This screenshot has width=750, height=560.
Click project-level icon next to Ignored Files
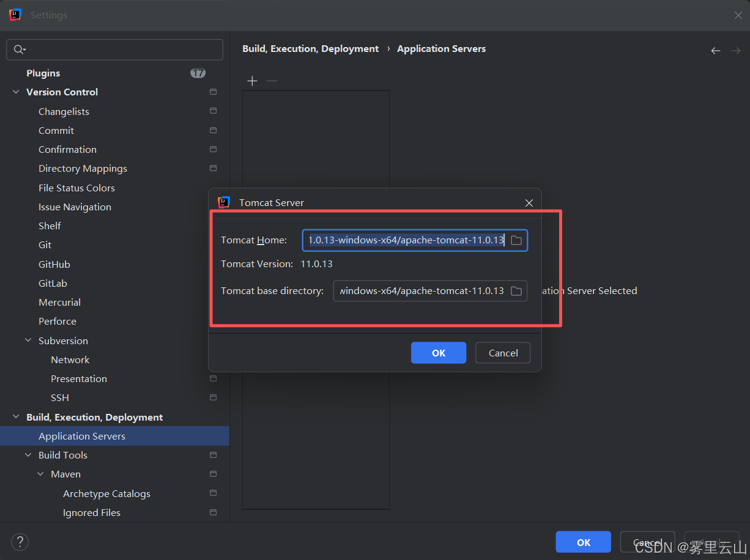[x=213, y=512]
